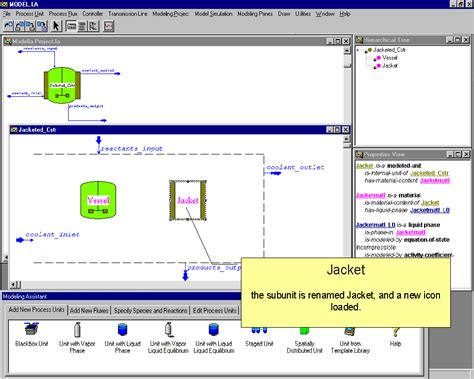The image size is (474, 379).
Task: Select Unit with Liquid Liquid Equilibrium icon
Action: pyautogui.click(x=214, y=329)
